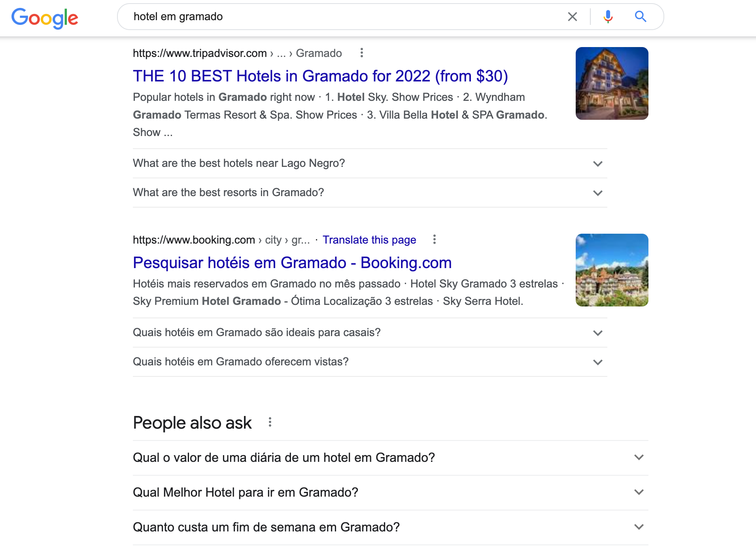Expand 'Quais hotéis em Gramado oferecem vistas?'
This screenshot has height=552, width=756.
370,362
